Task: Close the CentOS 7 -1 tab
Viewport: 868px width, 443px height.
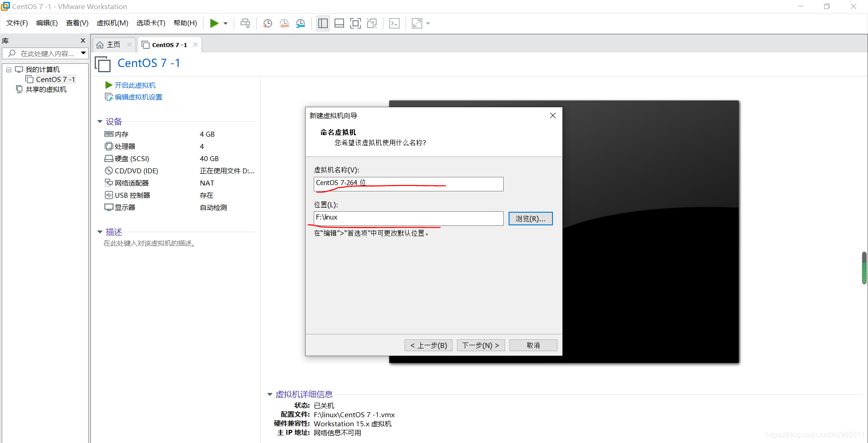Action: [195, 44]
